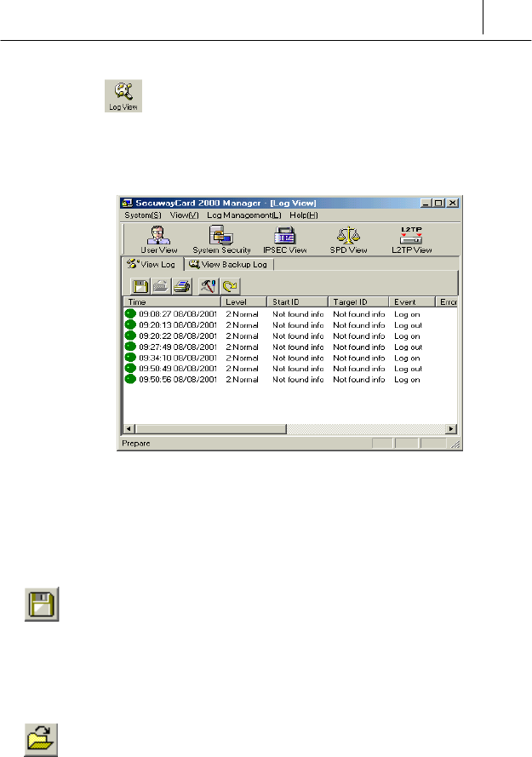Click the large open folder icon at page bottom
The image size is (532, 757).
coord(41,740)
